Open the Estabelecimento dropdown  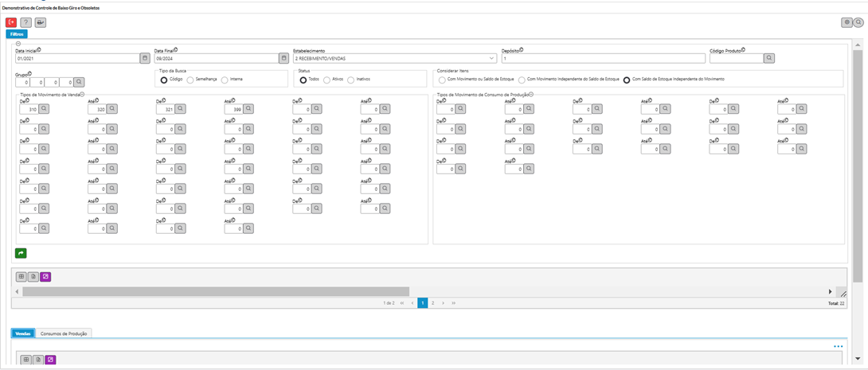click(491, 58)
